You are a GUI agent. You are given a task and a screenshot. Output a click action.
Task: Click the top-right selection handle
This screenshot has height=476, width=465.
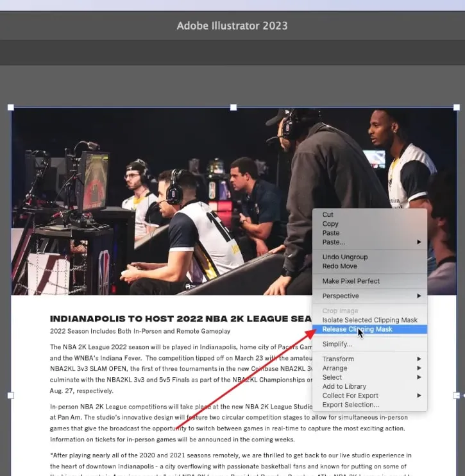click(457, 107)
